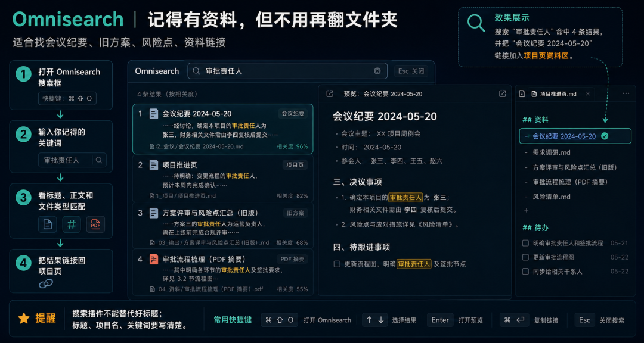Open preview externally via right header icon
The width and height of the screenshot is (644, 343).
(502, 94)
